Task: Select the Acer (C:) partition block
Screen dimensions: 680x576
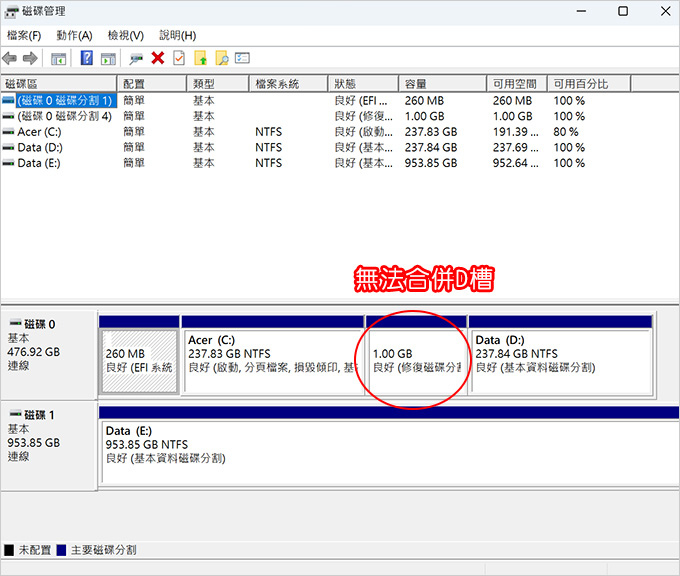Action: tap(273, 362)
